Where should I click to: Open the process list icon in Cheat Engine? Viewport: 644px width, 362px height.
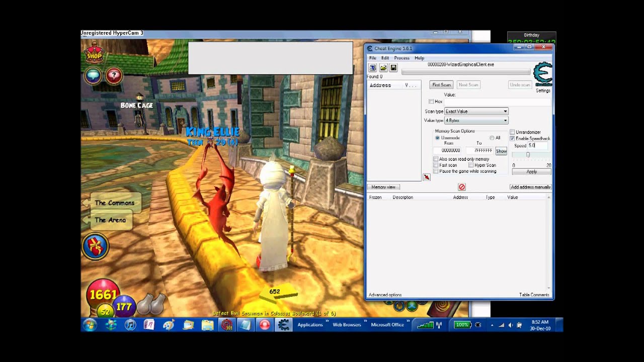[x=373, y=67]
